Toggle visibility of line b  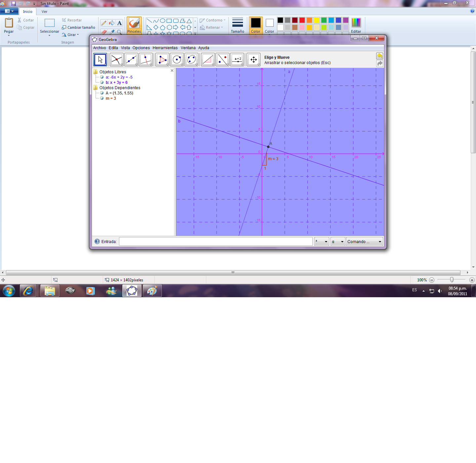point(102,82)
